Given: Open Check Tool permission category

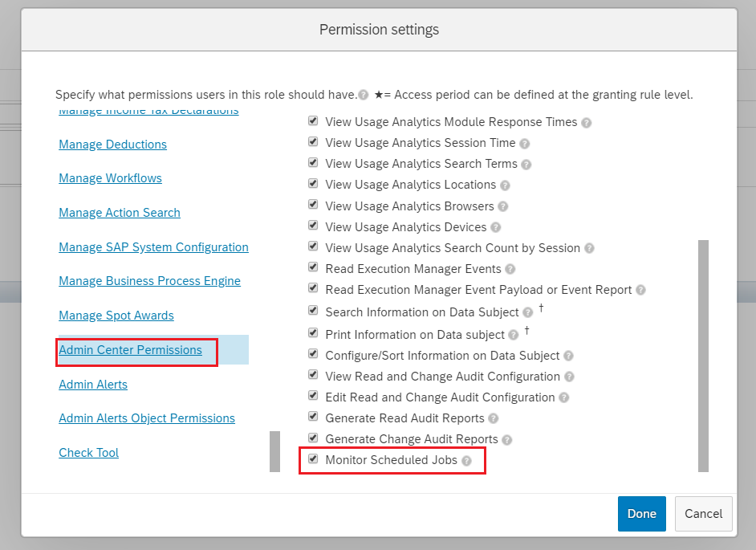Looking at the screenshot, I should pos(89,453).
